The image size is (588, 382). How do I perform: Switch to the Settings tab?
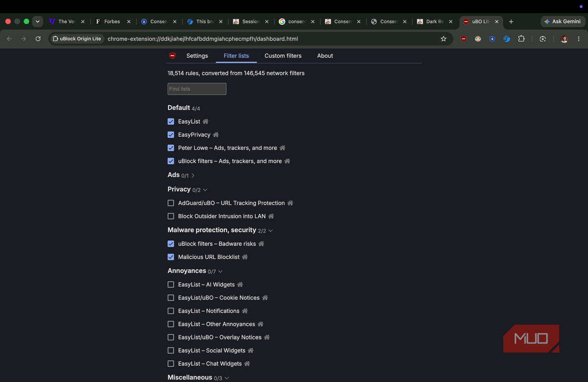197,56
